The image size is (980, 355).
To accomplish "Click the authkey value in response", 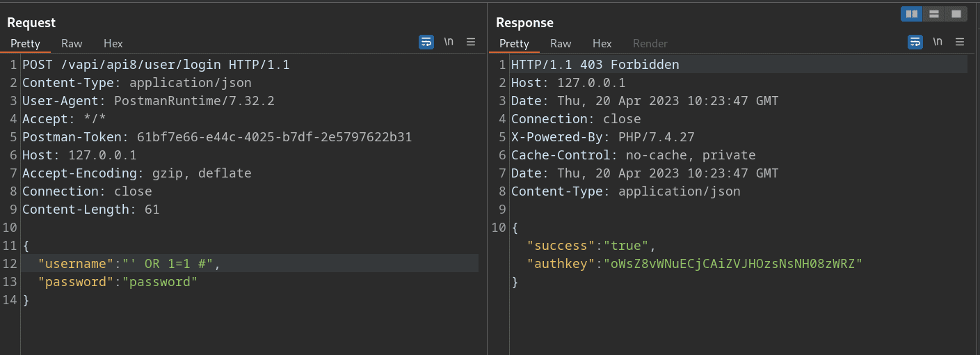I will point(733,264).
